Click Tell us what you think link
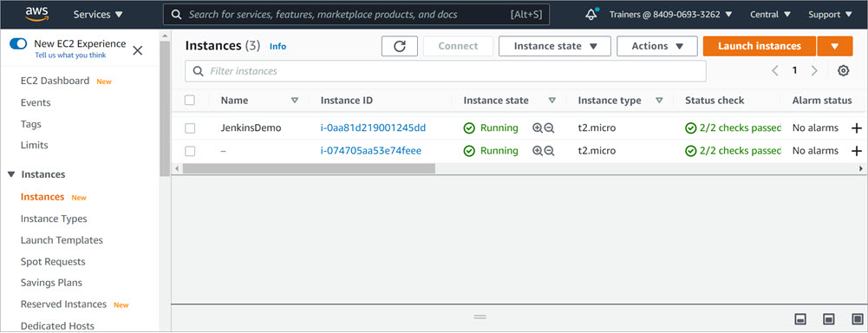Image resolution: width=868 pixels, height=333 pixels. point(70,55)
